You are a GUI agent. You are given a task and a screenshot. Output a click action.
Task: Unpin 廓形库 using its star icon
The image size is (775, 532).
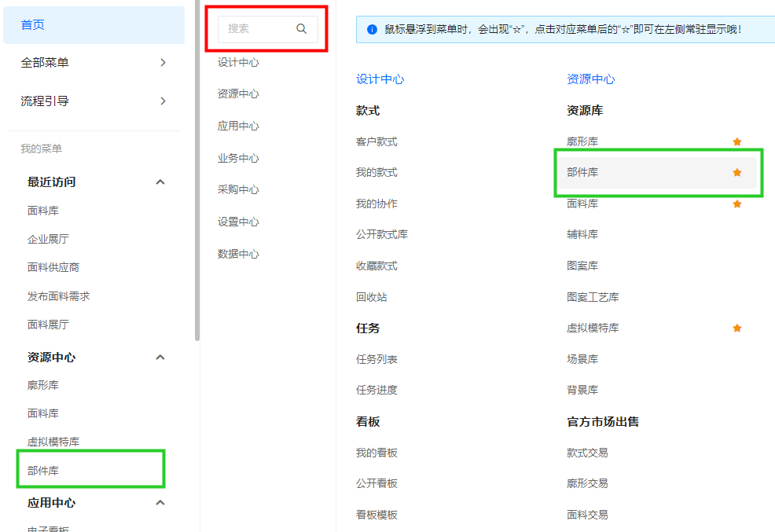736,142
